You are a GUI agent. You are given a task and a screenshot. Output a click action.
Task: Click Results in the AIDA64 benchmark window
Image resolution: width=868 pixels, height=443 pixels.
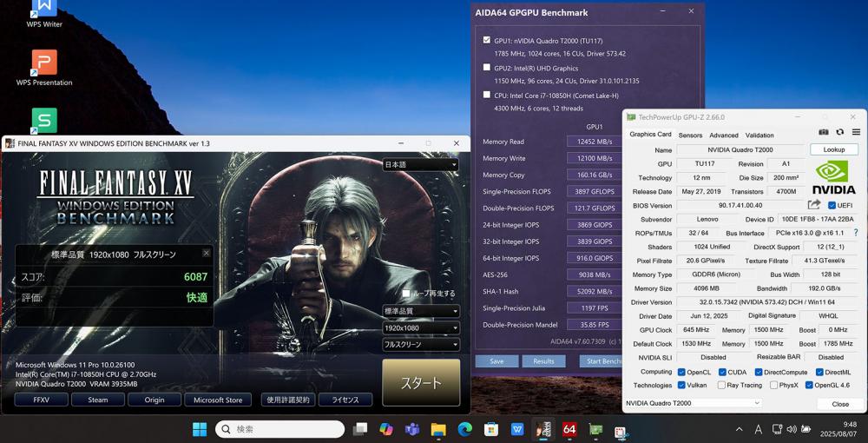coord(543,361)
